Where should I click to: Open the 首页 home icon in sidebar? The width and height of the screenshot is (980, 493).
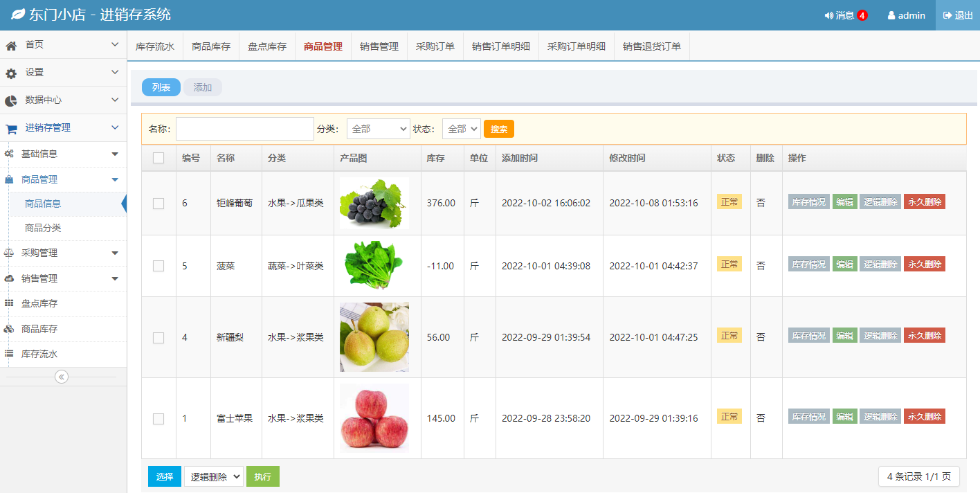coord(10,44)
